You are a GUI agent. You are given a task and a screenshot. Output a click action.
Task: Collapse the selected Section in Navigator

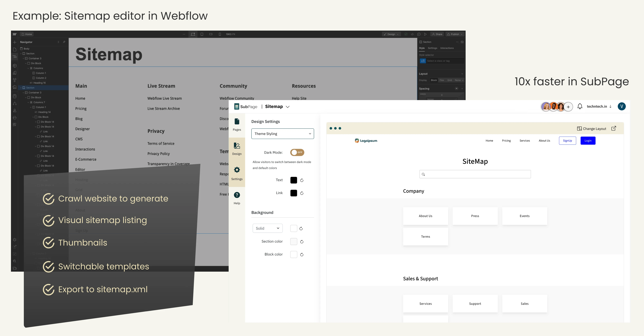tap(21, 88)
